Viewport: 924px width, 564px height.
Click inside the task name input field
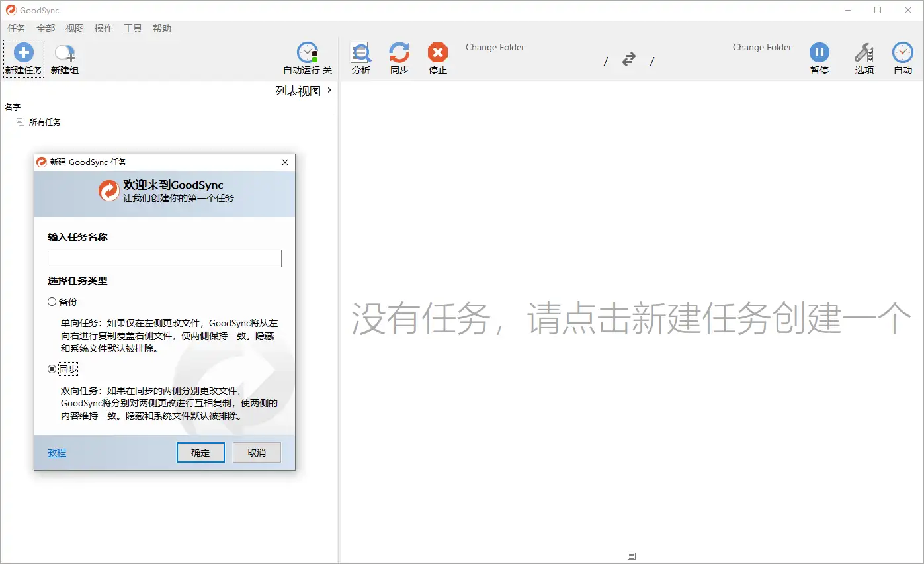pos(164,258)
